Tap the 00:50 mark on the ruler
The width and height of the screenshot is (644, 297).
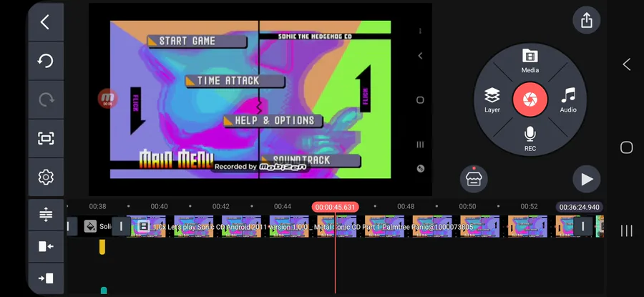(x=467, y=207)
